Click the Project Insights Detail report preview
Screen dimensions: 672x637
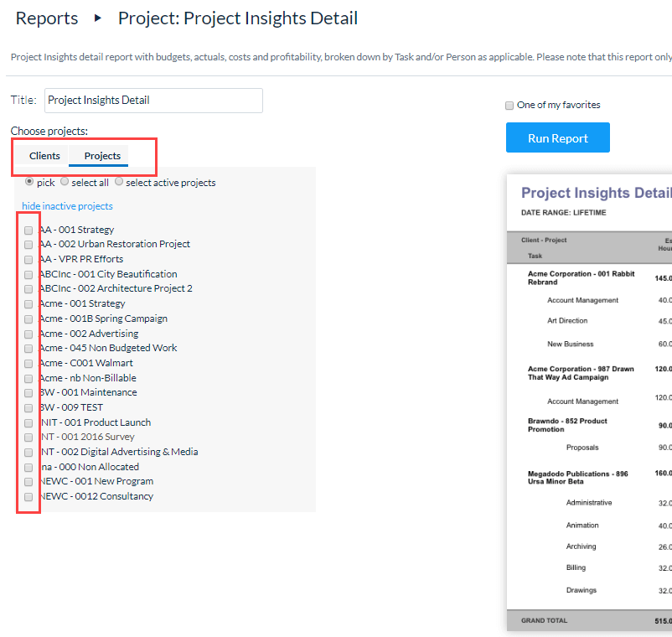[587, 377]
